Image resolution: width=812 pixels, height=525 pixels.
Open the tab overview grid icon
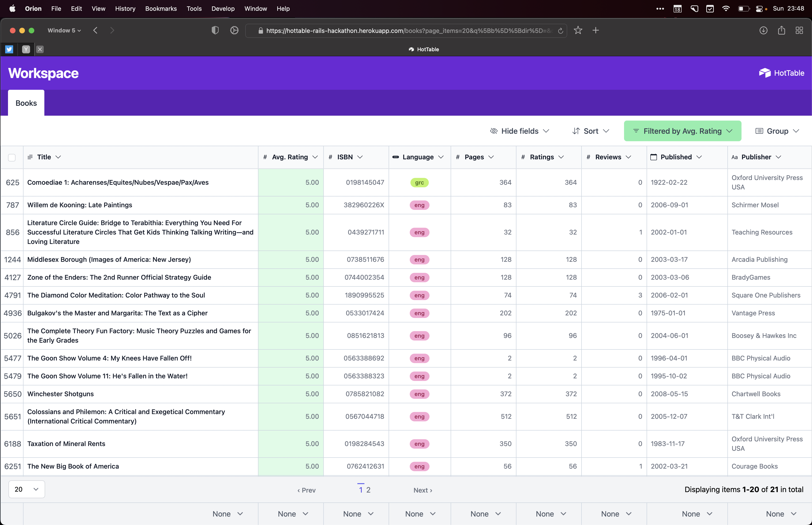pyautogui.click(x=799, y=30)
